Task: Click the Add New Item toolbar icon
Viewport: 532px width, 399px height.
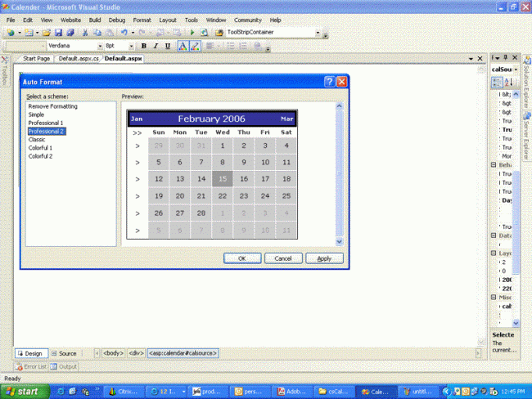Action: [29, 33]
